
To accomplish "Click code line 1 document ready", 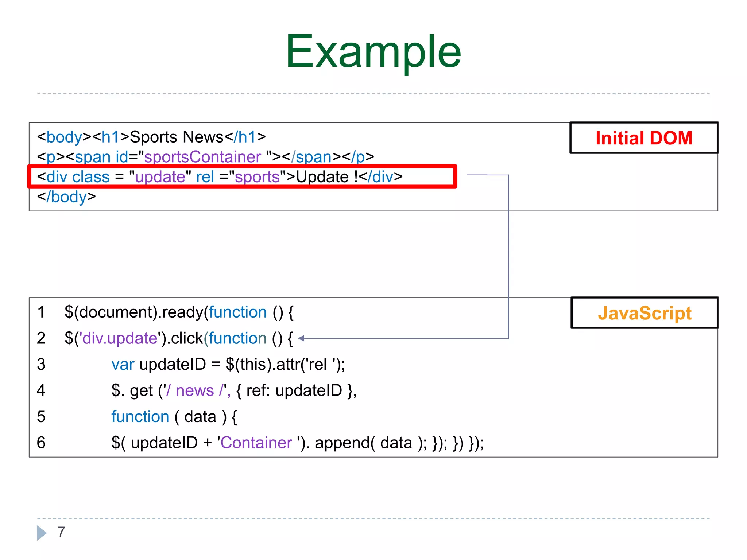I will 179,312.
